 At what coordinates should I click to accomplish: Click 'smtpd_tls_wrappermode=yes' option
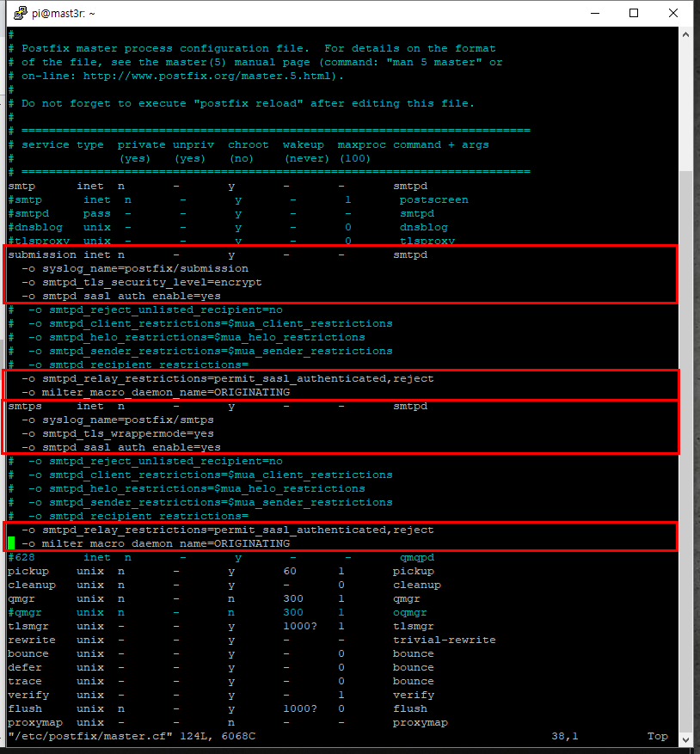[x=128, y=433]
